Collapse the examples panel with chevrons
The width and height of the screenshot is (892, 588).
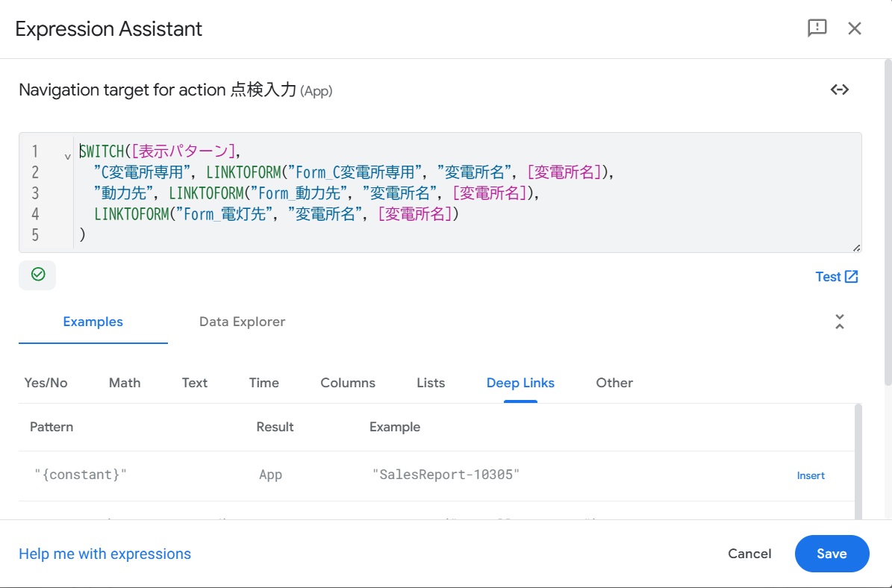point(840,322)
